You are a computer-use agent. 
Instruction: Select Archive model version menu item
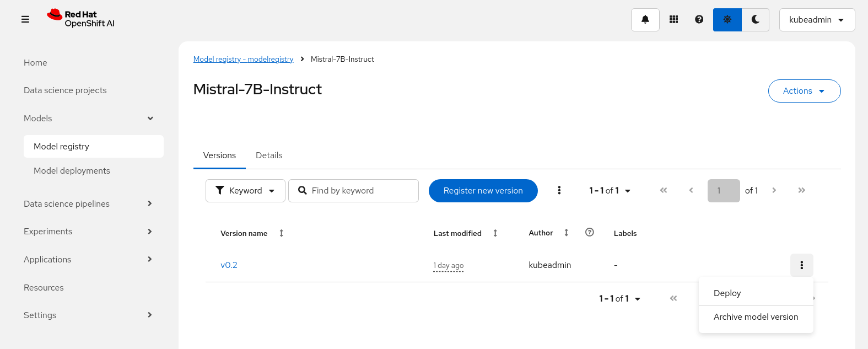756,317
